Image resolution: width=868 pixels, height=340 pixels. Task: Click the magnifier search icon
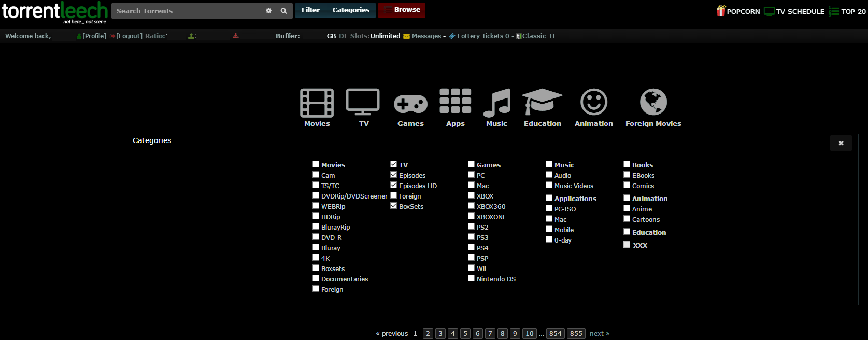(283, 11)
